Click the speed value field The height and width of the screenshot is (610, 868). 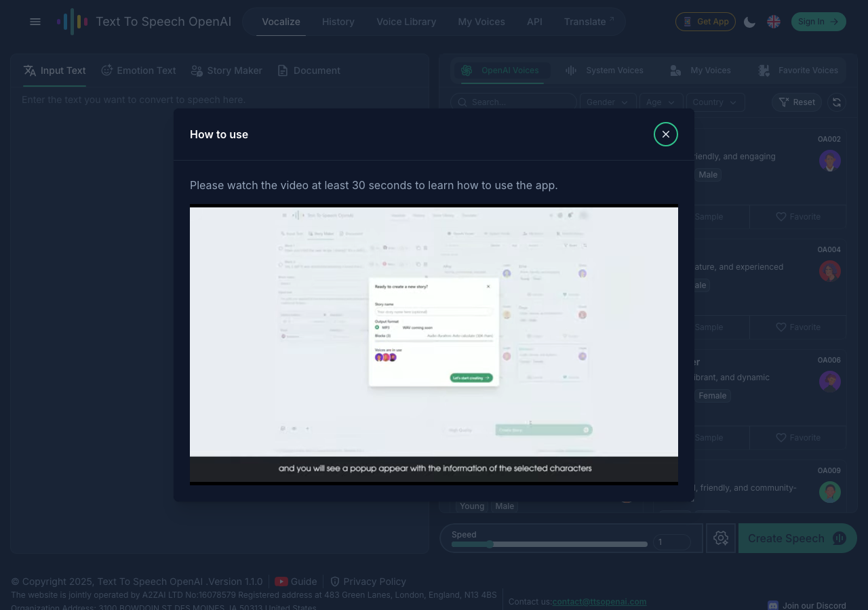(671, 542)
